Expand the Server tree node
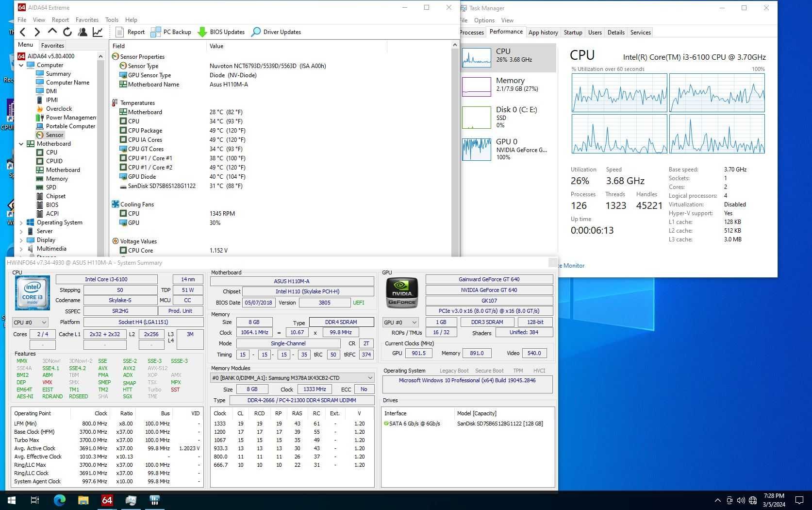812x510 pixels. click(x=21, y=231)
